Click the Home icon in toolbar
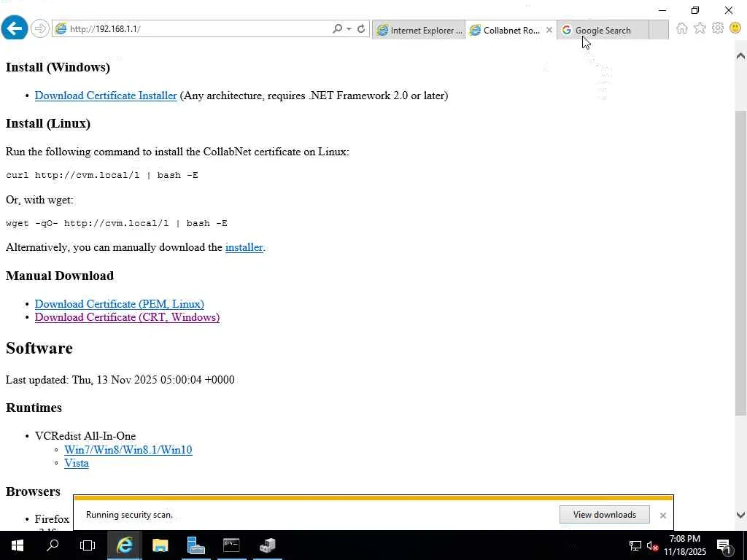747x560 pixels. coord(682,28)
